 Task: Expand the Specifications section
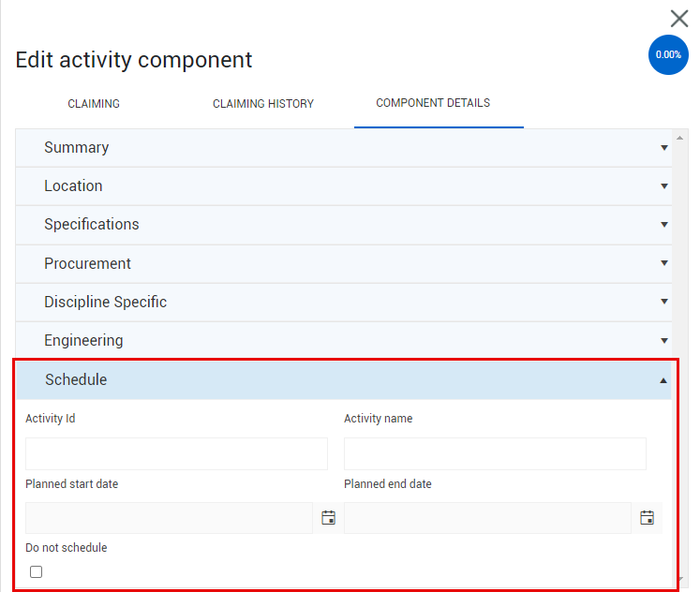(x=344, y=225)
